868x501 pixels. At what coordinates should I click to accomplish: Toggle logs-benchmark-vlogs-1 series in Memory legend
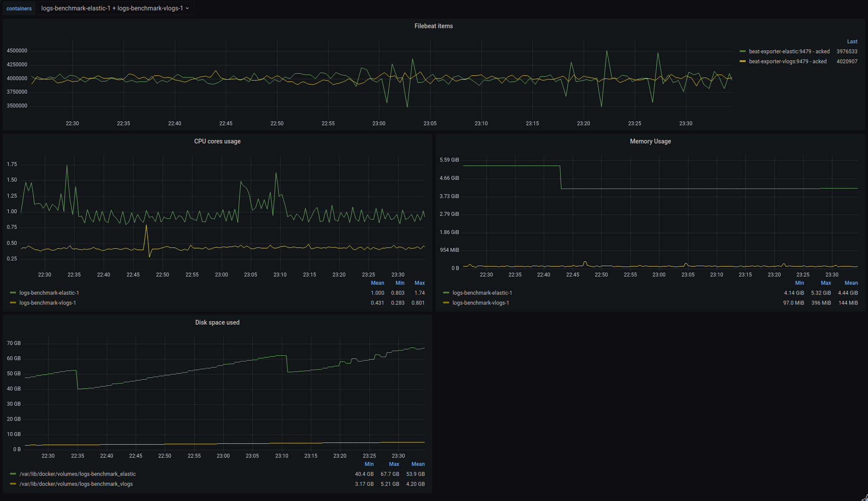(x=481, y=303)
